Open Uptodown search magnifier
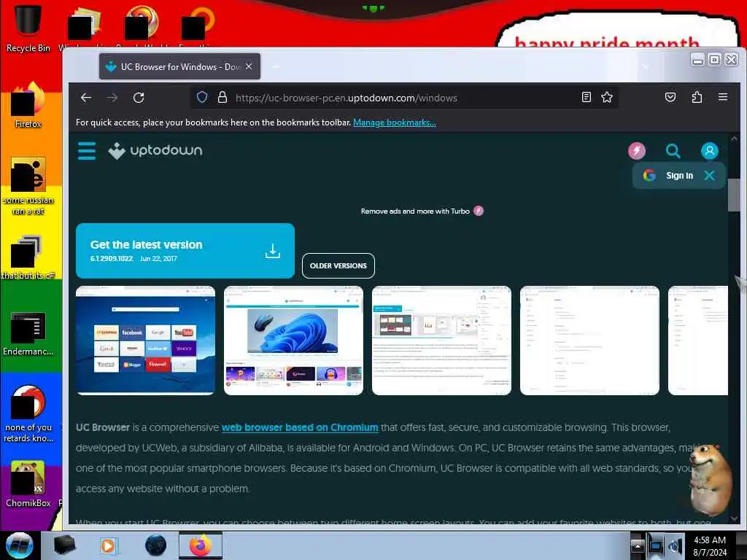The image size is (747, 560). (673, 151)
